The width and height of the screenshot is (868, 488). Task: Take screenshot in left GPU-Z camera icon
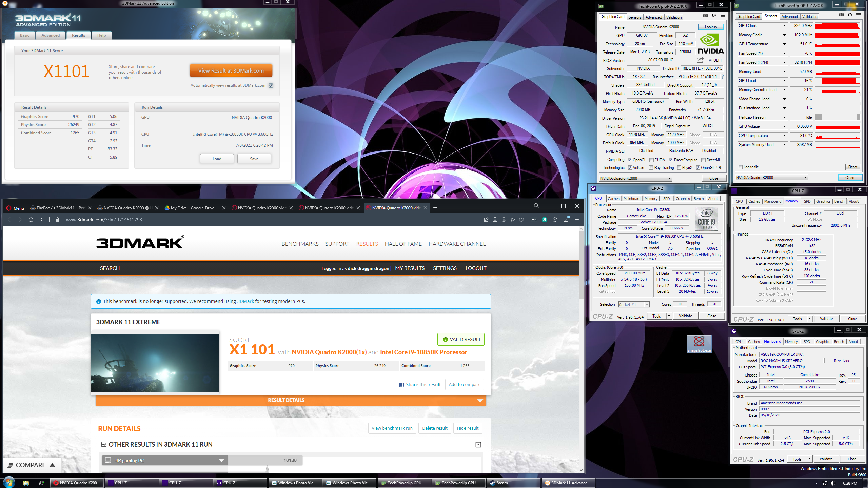[x=705, y=16]
